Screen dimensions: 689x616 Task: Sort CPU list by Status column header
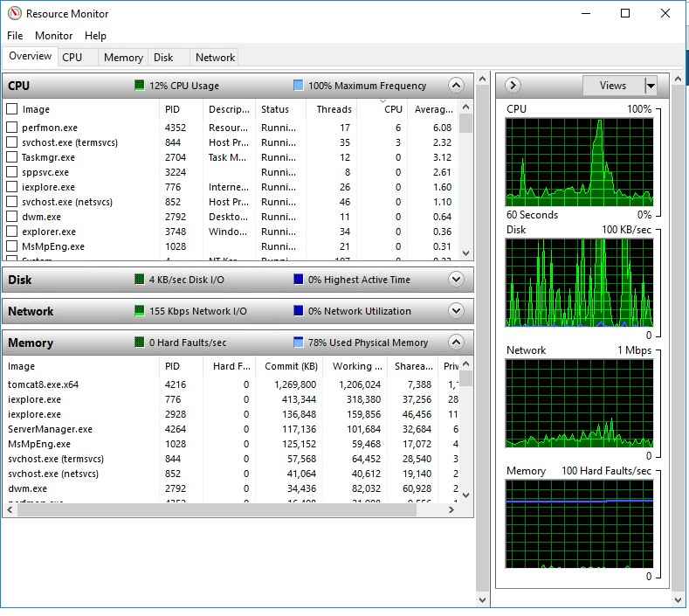280,109
